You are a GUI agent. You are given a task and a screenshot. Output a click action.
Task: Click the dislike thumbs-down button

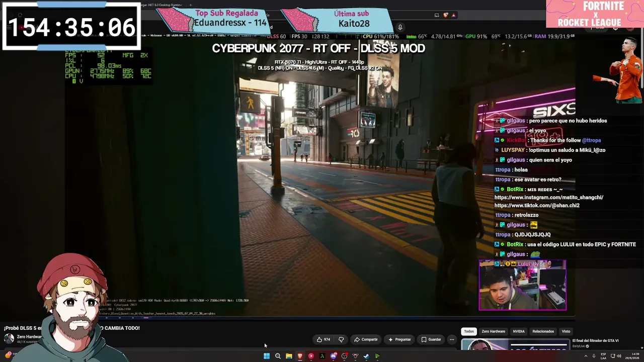pos(341,339)
